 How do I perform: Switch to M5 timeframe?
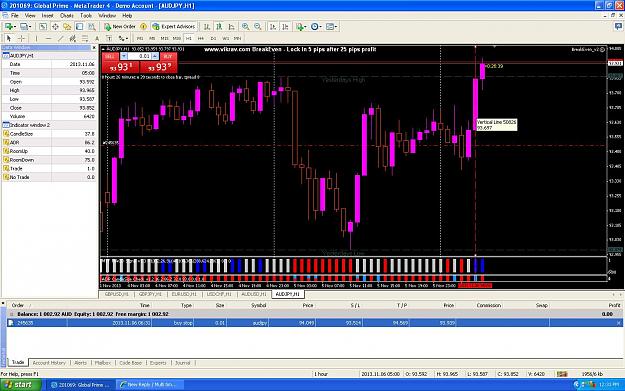152,38
